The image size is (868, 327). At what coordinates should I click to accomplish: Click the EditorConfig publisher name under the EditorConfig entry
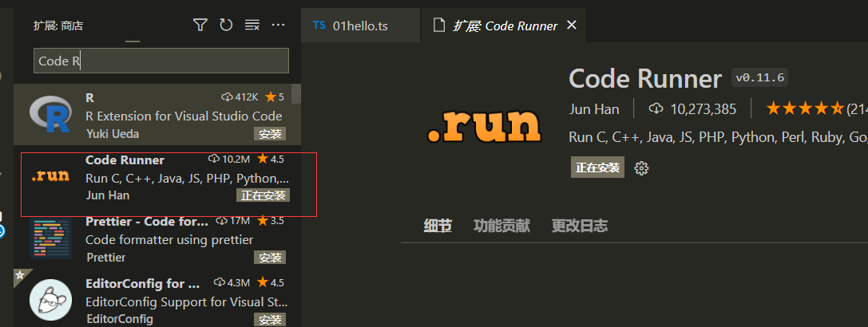(120, 319)
